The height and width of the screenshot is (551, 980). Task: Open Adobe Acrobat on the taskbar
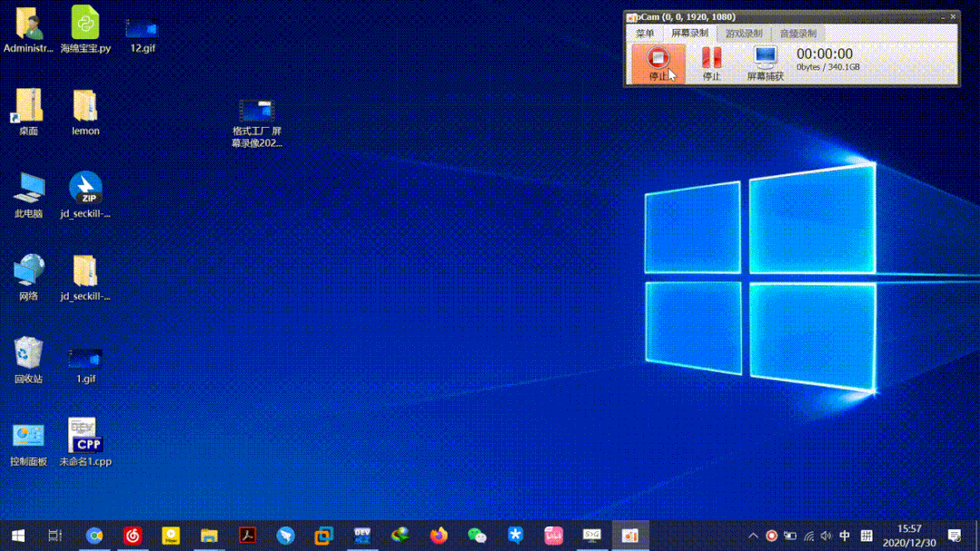(x=248, y=536)
